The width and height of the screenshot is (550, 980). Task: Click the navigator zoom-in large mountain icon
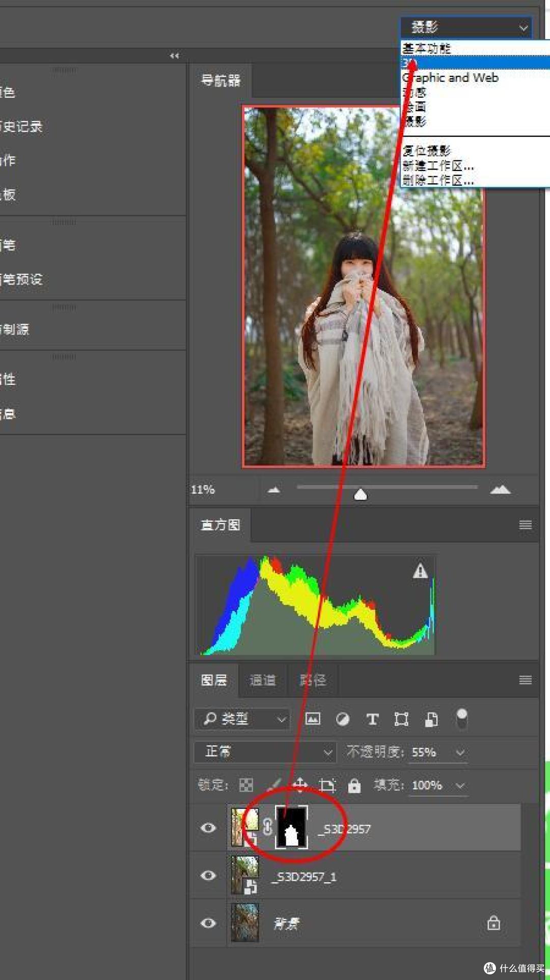500,490
